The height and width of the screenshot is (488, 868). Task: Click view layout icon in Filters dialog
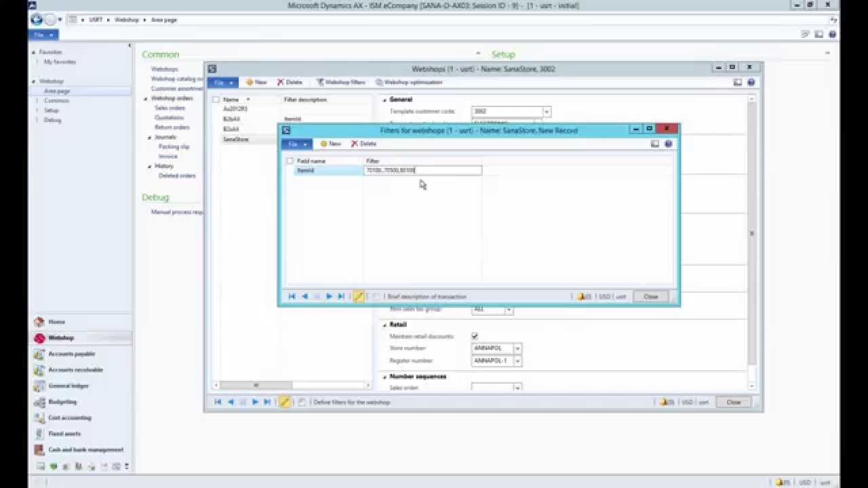click(654, 144)
